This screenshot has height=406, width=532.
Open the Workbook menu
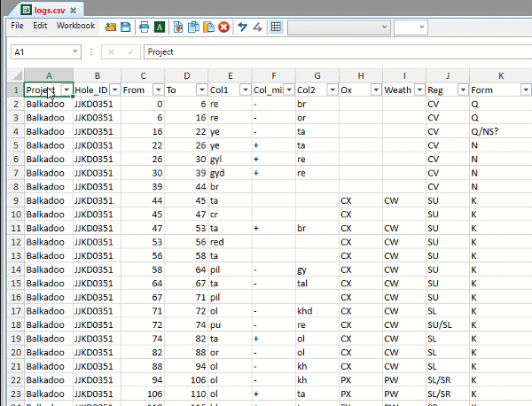coord(75,27)
